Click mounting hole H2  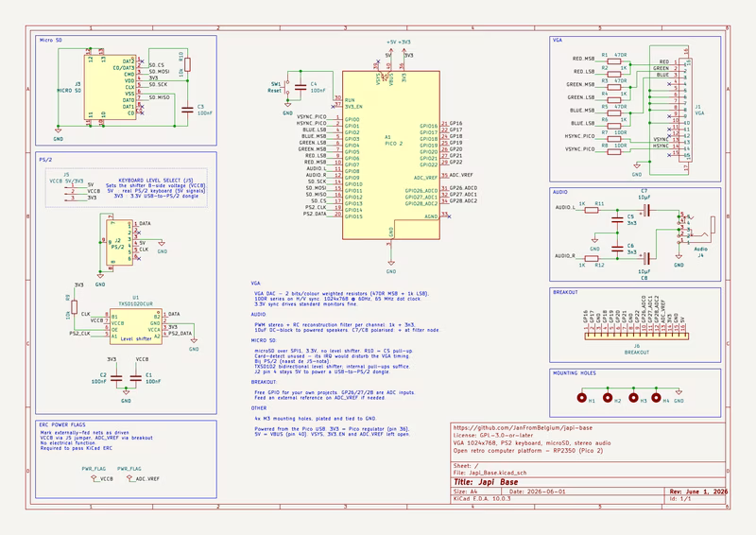click(608, 398)
